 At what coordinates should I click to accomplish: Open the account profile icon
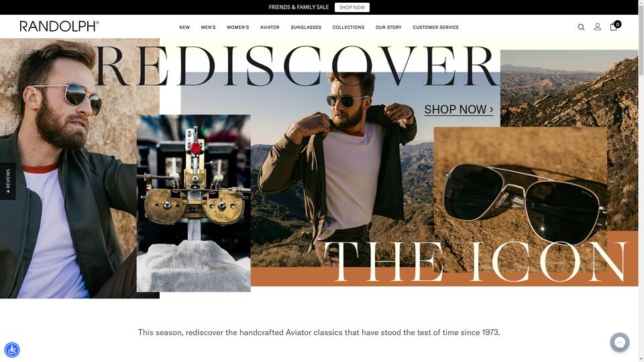597,27
